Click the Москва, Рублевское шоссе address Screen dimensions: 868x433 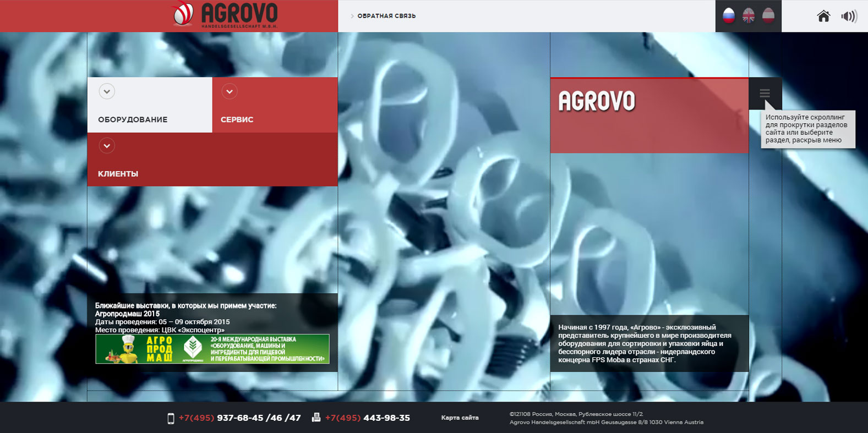pyautogui.click(x=576, y=414)
